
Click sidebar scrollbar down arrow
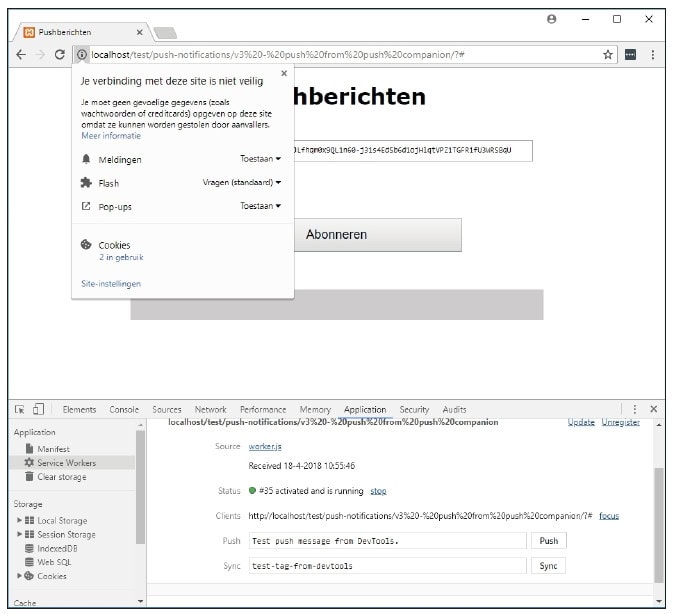click(140, 602)
